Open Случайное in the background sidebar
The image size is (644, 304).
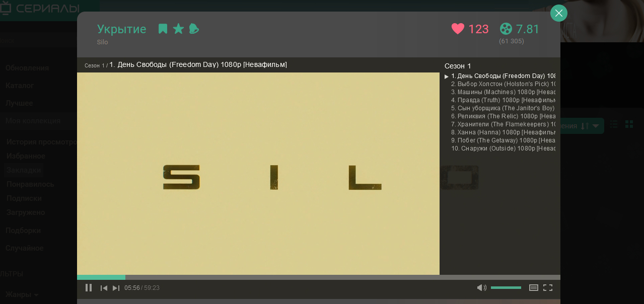click(x=24, y=248)
